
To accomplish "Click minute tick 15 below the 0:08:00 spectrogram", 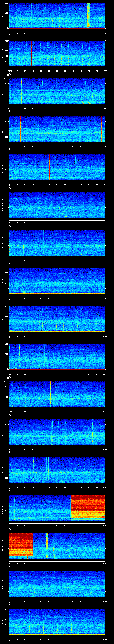I will point(33,298).
